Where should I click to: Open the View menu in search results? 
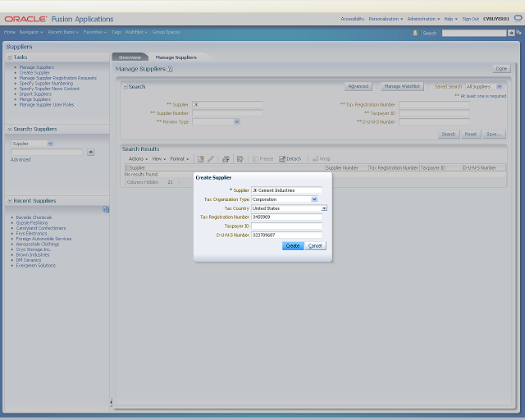tap(159, 159)
